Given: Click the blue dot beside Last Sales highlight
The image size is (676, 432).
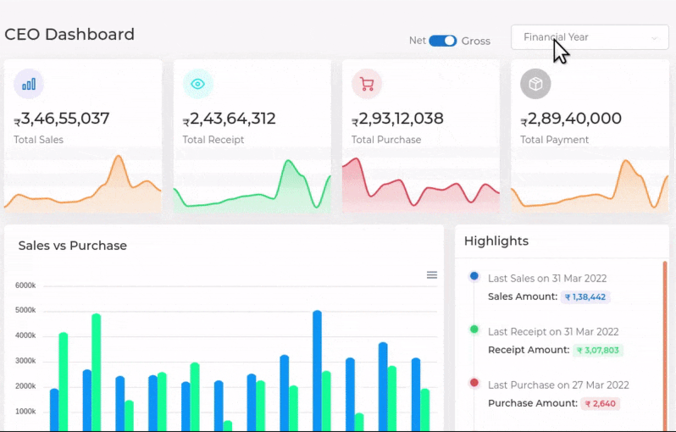Looking at the screenshot, I should tap(474, 277).
